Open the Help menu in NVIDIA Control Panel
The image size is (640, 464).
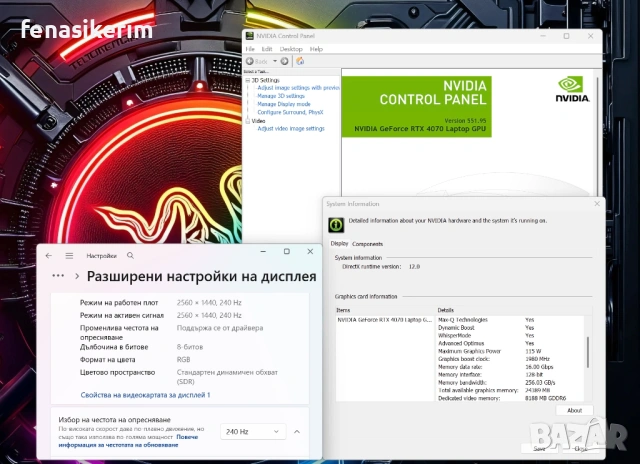pyautogui.click(x=316, y=49)
